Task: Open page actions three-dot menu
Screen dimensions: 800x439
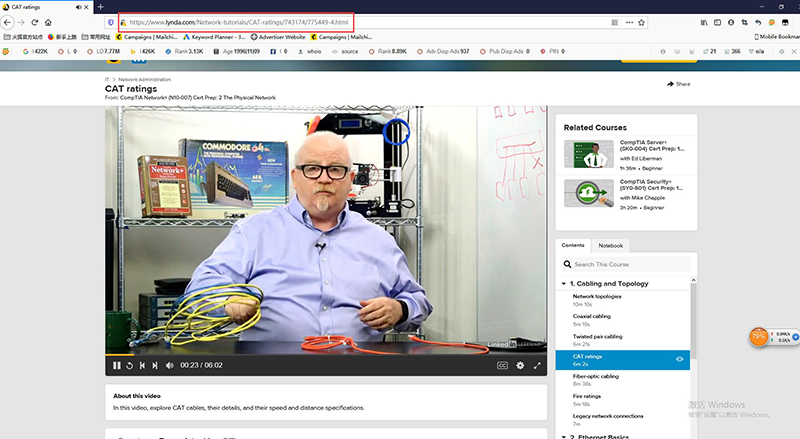Action: coord(629,22)
